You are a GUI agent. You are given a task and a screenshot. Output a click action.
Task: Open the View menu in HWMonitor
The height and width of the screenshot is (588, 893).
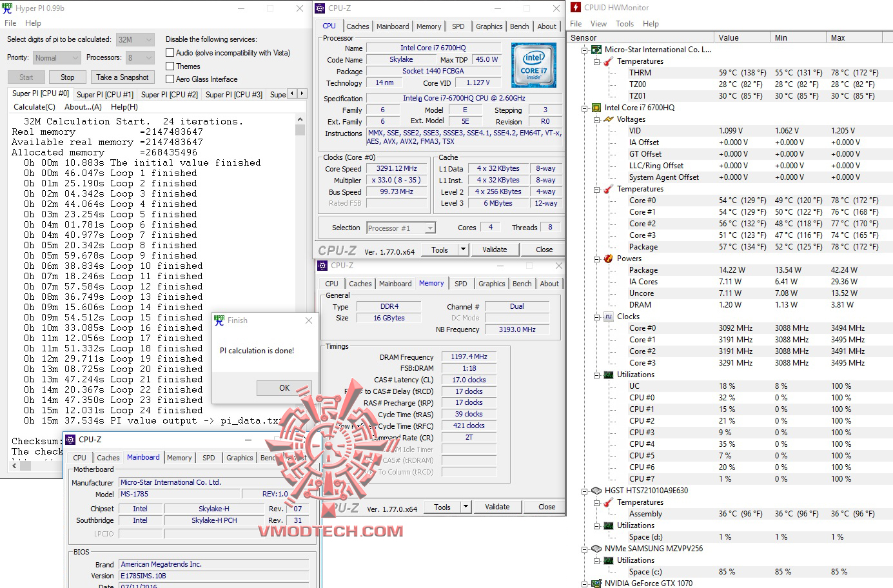[598, 24]
